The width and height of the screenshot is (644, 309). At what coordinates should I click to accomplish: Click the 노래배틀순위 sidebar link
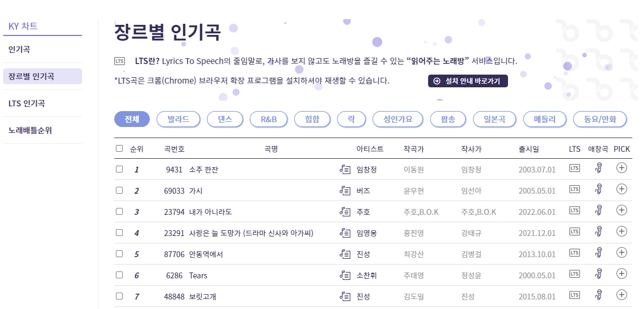(31, 130)
